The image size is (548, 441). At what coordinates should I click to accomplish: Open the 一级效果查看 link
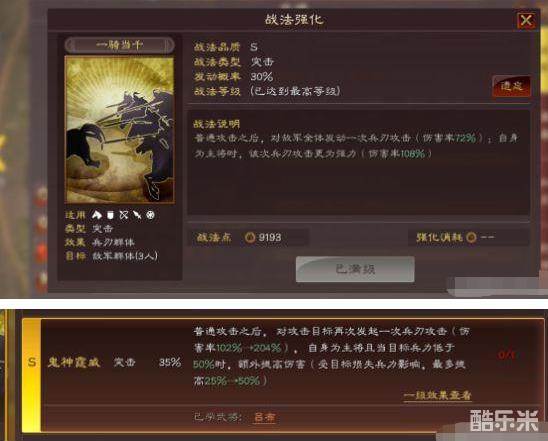click(x=438, y=395)
